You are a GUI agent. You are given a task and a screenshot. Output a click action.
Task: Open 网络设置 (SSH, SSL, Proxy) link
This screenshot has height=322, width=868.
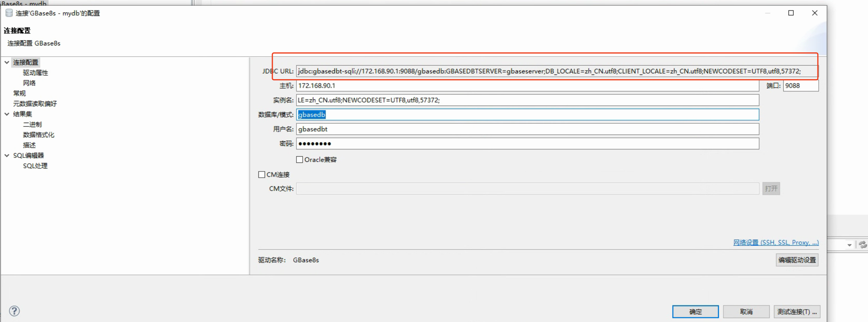[x=776, y=242]
